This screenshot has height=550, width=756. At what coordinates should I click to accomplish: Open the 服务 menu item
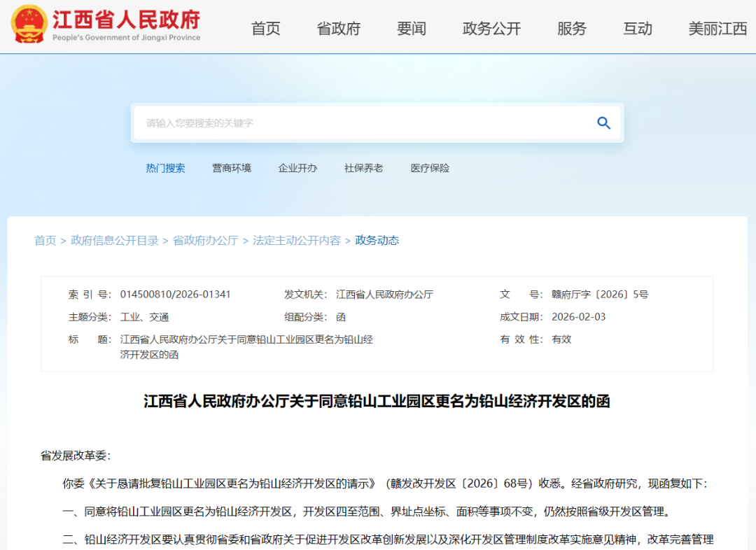point(572,29)
